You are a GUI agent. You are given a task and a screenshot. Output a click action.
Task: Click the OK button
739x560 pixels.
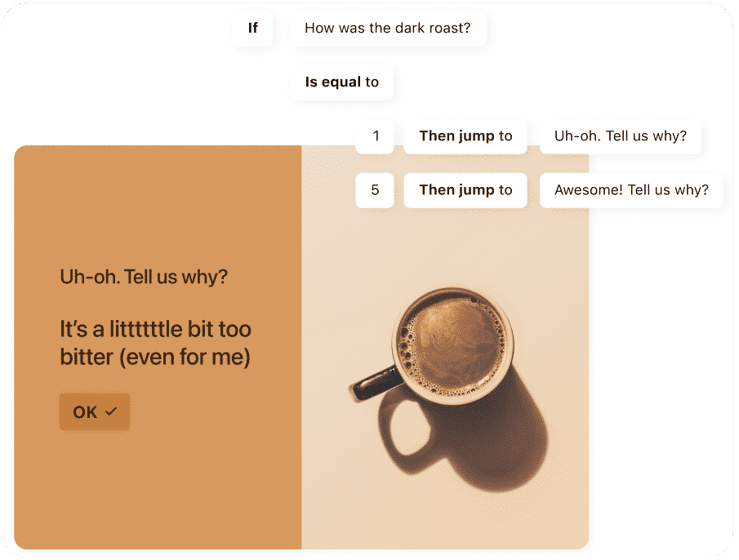[95, 412]
